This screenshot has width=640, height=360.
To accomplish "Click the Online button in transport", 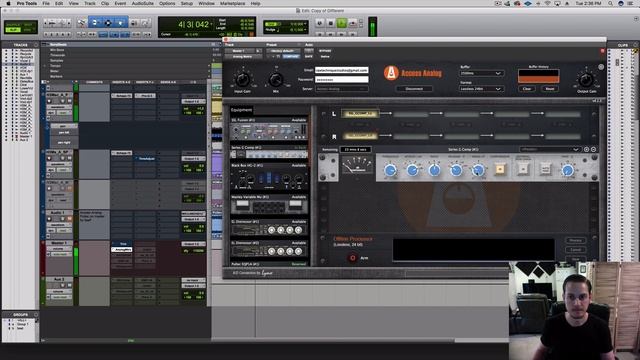I will click(x=320, y=23).
